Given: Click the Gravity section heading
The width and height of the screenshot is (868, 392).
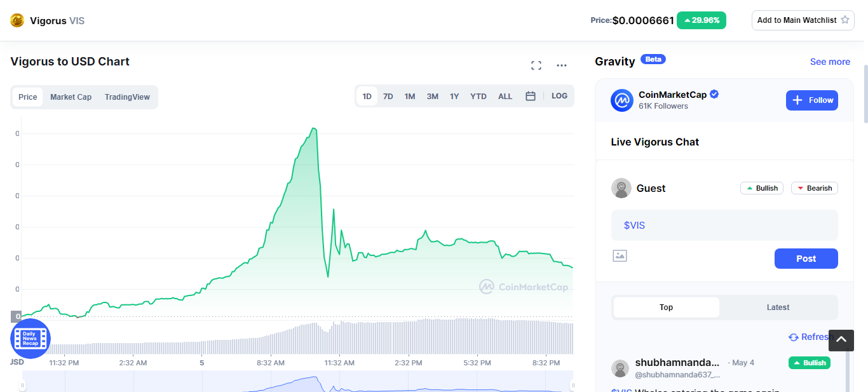Looking at the screenshot, I should (x=615, y=62).
